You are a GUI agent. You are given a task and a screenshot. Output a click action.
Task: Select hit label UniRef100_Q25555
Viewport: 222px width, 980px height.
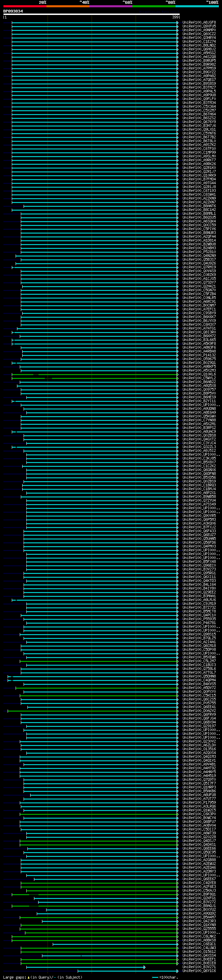coord(199,929)
